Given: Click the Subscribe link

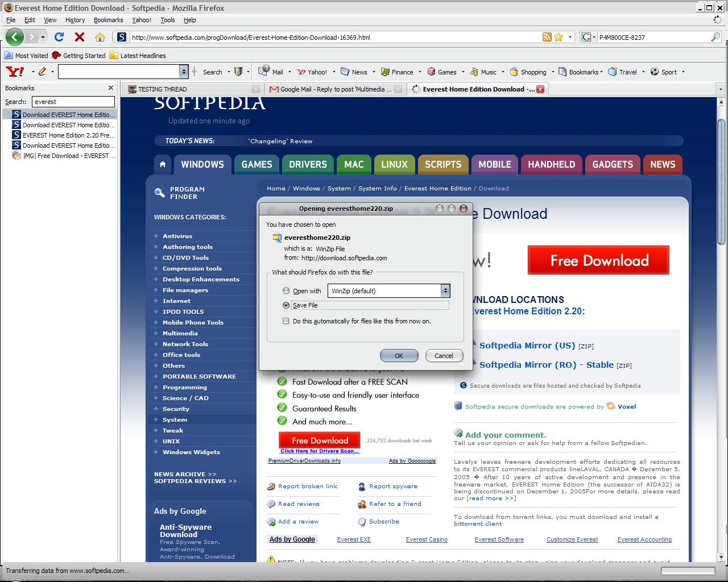Looking at the screenshot, I should [x=384, y=522].
